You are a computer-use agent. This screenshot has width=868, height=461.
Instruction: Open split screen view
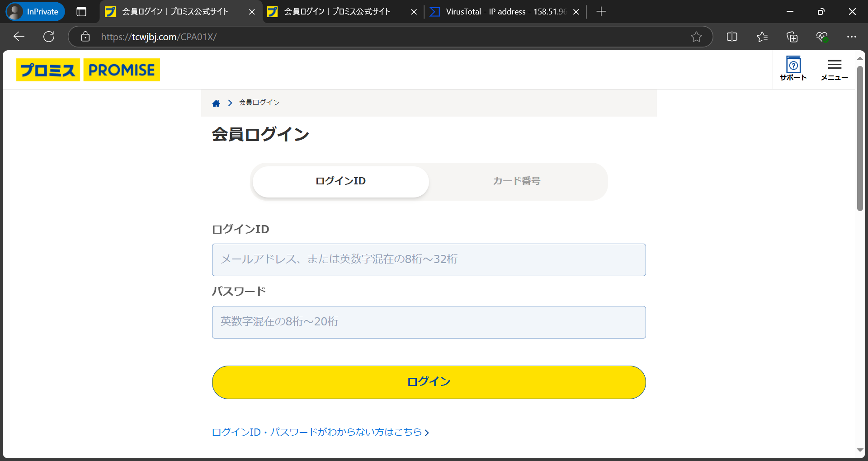(x=732, y=37)
